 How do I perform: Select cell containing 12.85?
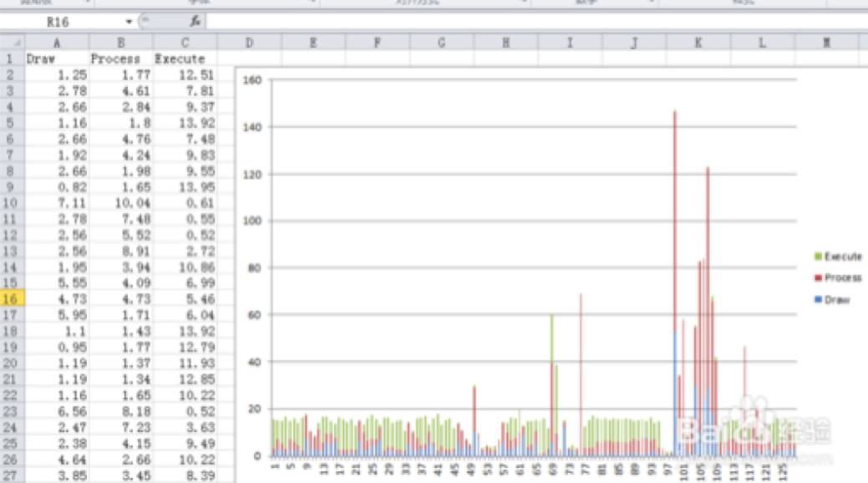click(x=185, y=379)
